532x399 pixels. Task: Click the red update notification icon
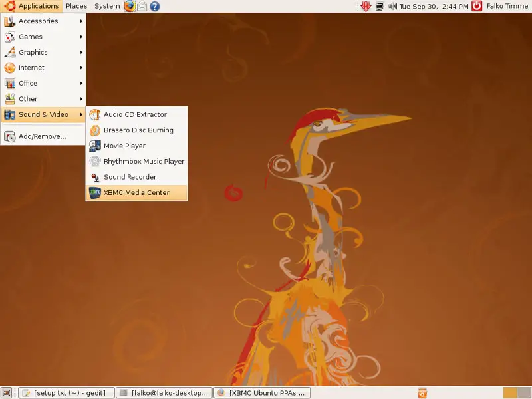click(x=365, y=6)
